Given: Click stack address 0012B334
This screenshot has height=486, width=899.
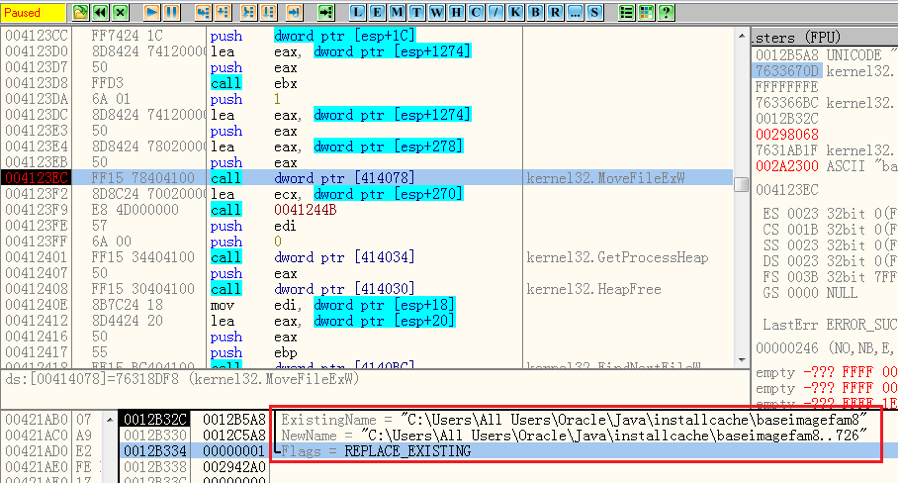Looking at the screenshot, I should (x=155, y=451).
